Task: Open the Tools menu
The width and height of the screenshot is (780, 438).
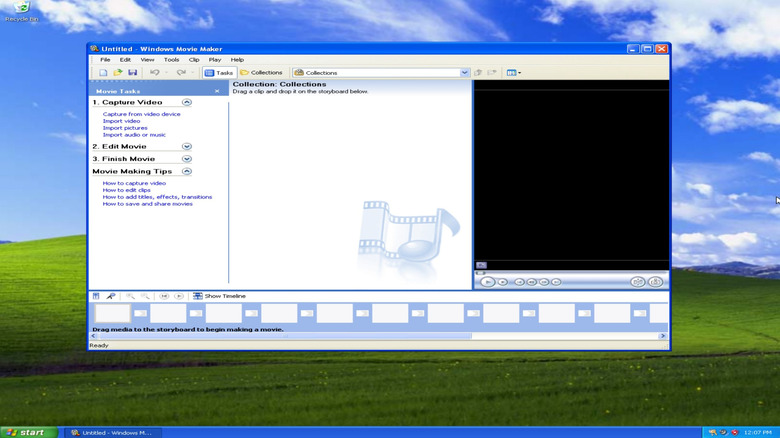Action: coord(172,60)
